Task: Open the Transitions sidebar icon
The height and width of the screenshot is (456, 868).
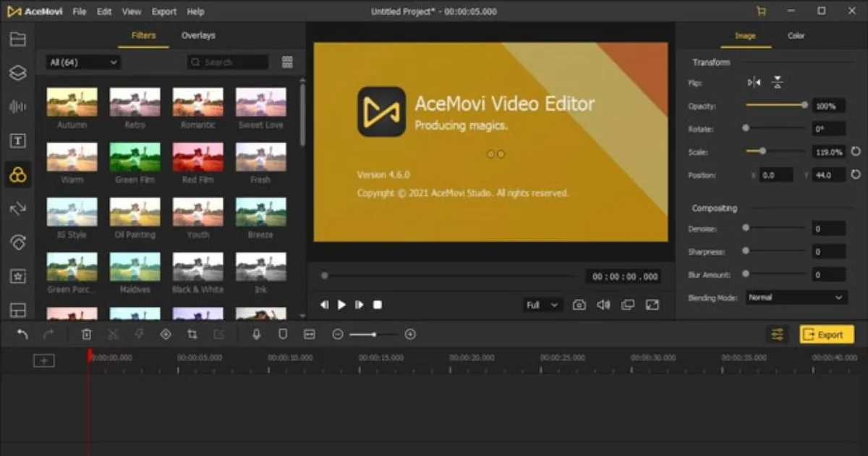Action: point(17,209)
